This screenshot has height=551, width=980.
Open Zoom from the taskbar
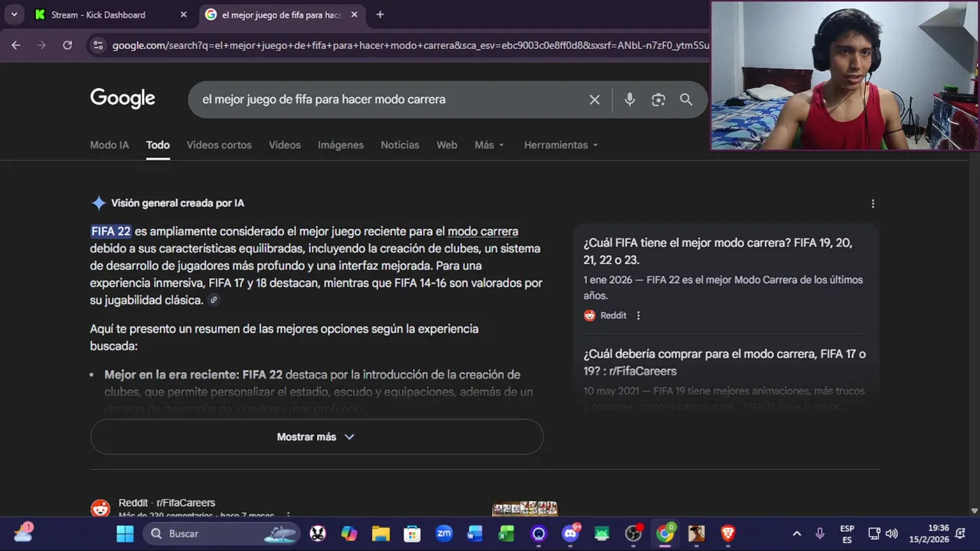coord(444,533)
